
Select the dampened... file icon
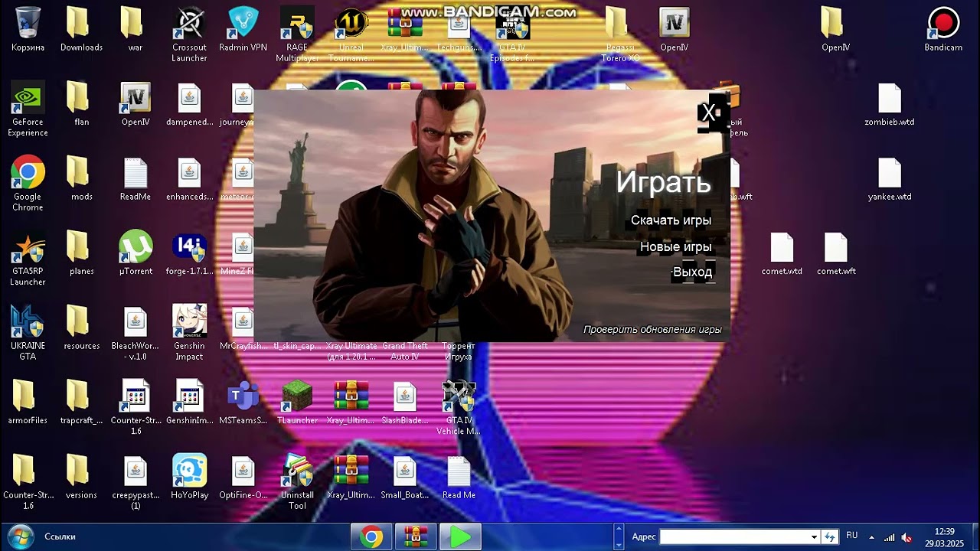(189, 105)
